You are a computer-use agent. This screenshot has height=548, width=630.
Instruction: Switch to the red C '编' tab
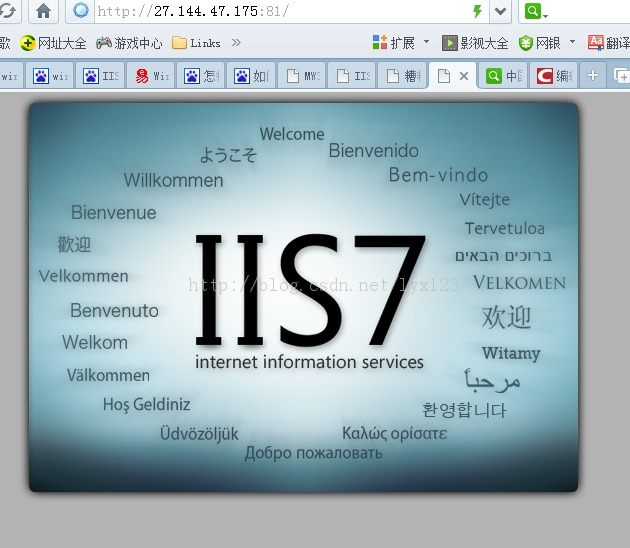pos(553,76)
